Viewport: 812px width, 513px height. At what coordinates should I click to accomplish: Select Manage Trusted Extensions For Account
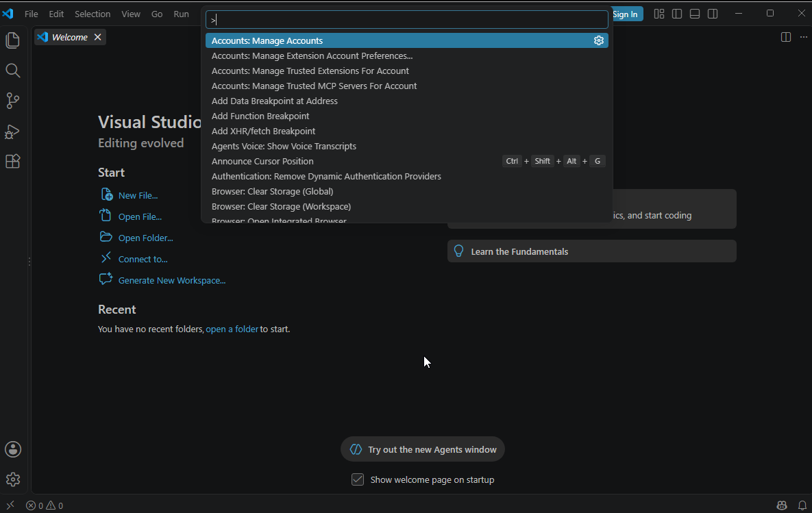(407, 71)
